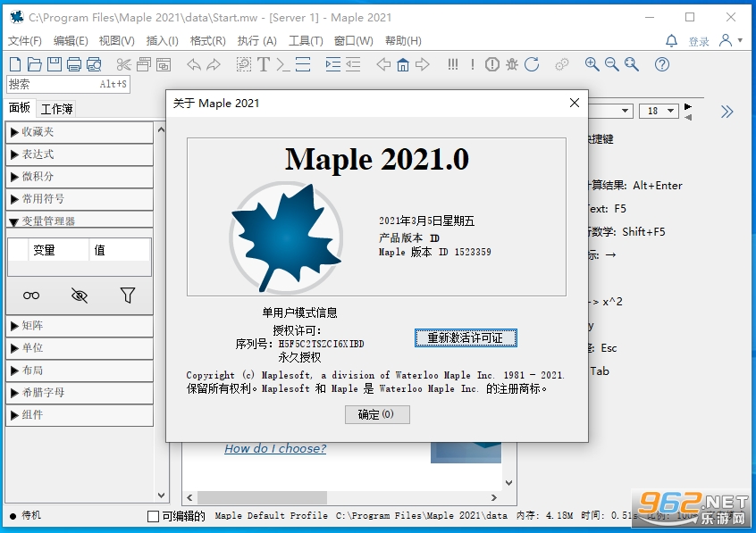Cut selection with scissors icon
756x533 pixels.
pyautogui.click(x=124, y=64)
